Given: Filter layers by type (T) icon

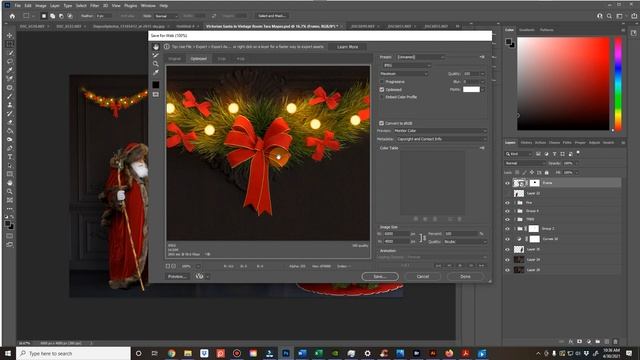Looking at the screenshot, I should [x=554, y=154].
